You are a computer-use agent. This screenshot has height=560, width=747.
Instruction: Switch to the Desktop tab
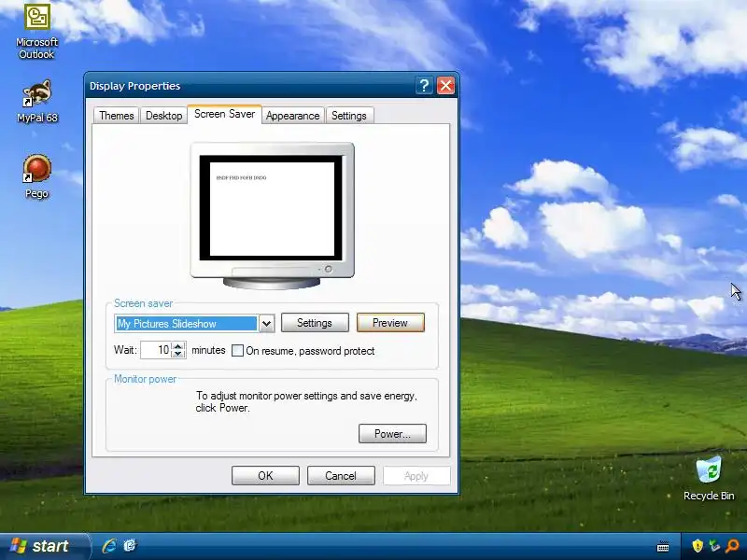click(164, 116)
